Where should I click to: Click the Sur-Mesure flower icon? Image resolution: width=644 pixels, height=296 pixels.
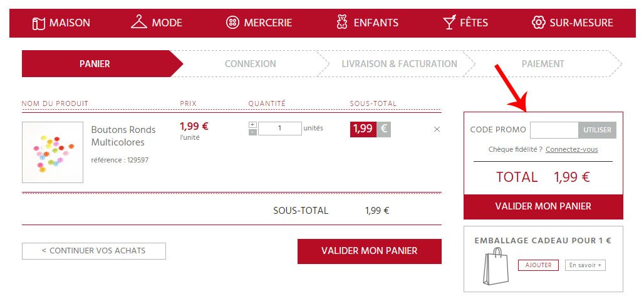[539, 22]
